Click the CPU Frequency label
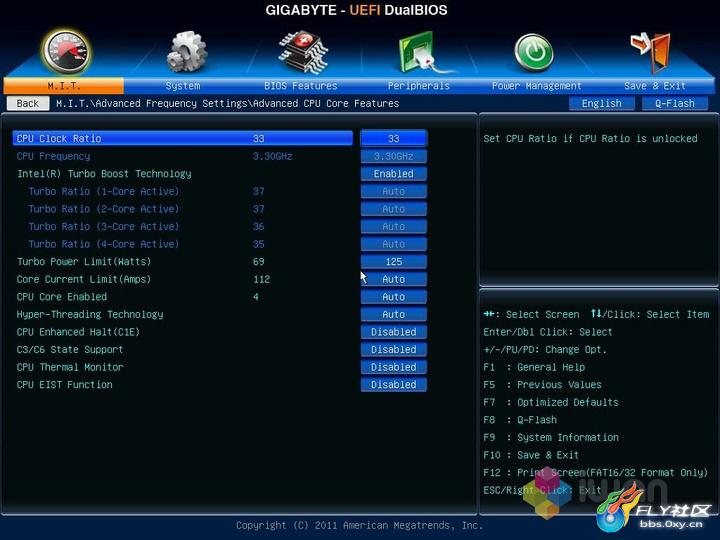 tap(53, 156)
